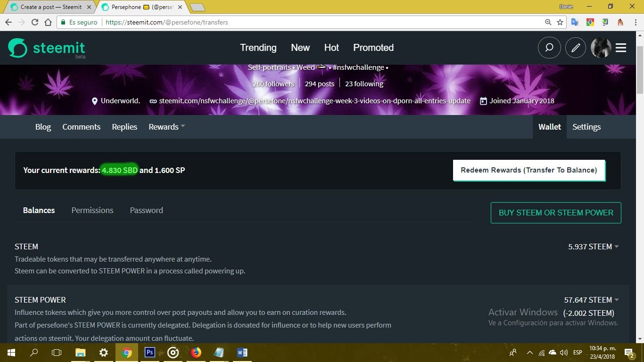Viewport: 644px width, 362px height.
Task: Open the 294 posts link
Action: pos(320,84)
